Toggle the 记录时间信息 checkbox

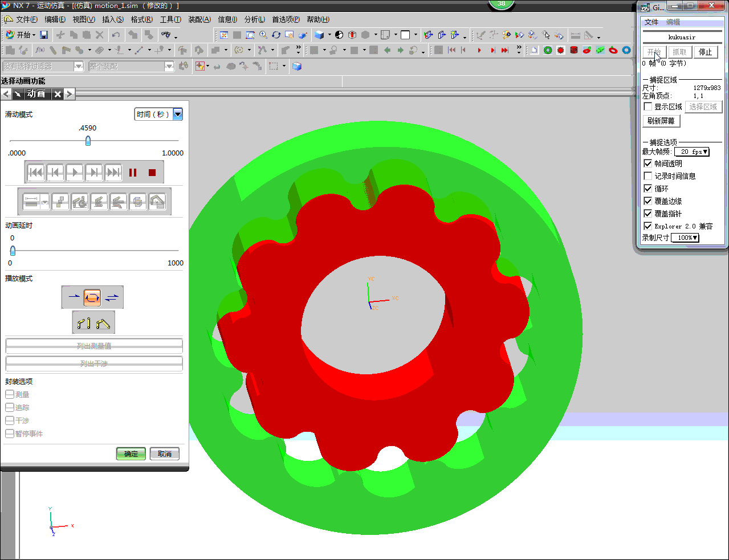point(648,176)
